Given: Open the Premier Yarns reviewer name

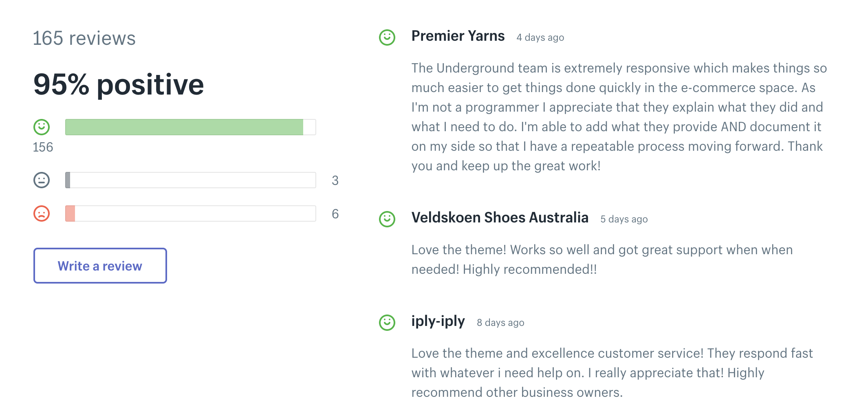Looking at the screenshot, I should pos(458,36).
